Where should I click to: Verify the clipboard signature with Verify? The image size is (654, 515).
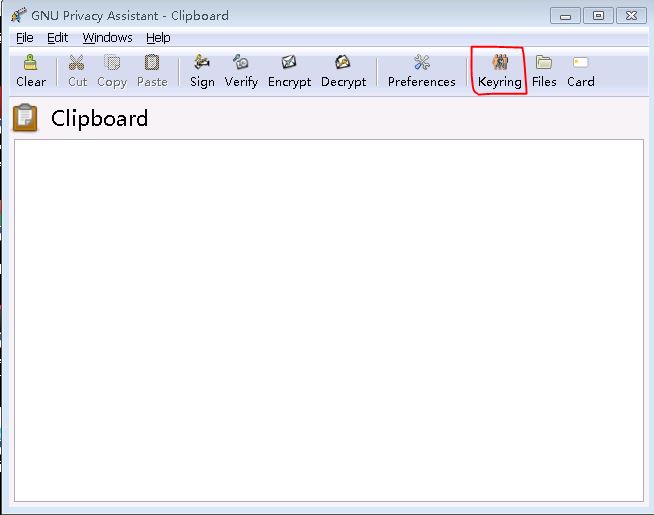(241, 71)
